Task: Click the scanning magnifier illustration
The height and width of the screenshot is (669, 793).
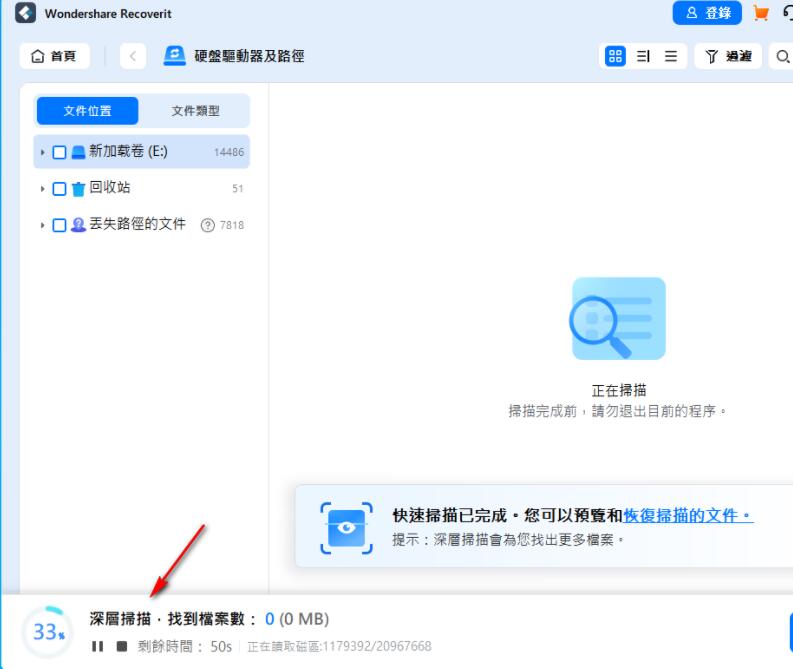Action: click(618, 319)
